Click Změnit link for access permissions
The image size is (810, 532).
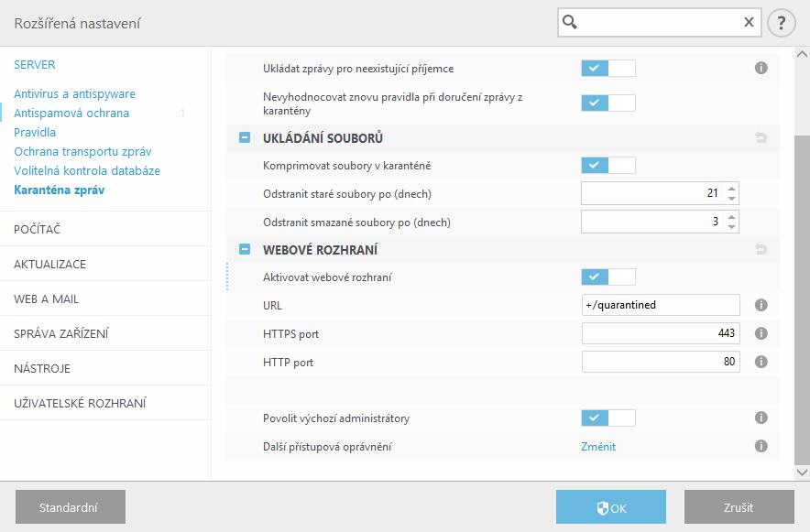598,447
